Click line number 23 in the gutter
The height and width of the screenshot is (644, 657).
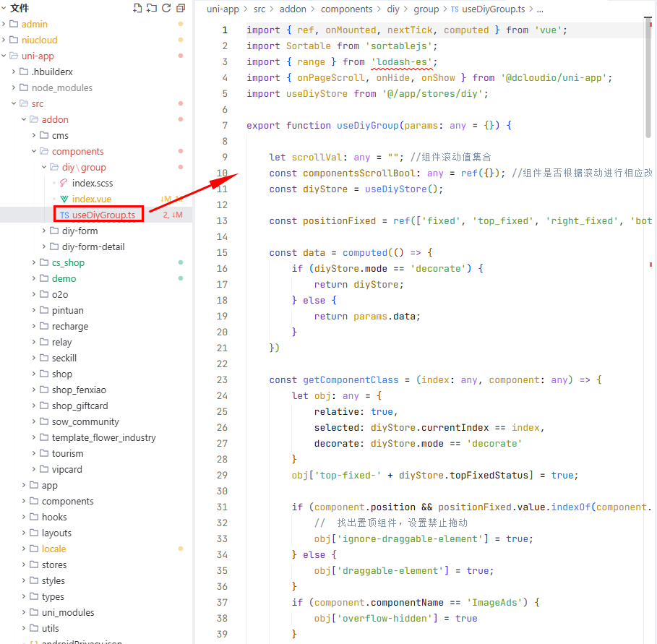221,379
